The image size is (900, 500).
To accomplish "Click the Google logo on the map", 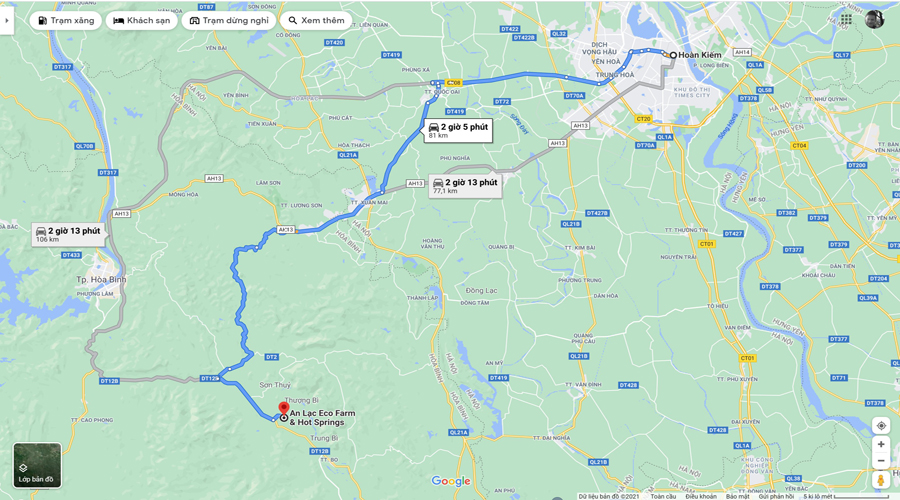I will click(451, 481).
